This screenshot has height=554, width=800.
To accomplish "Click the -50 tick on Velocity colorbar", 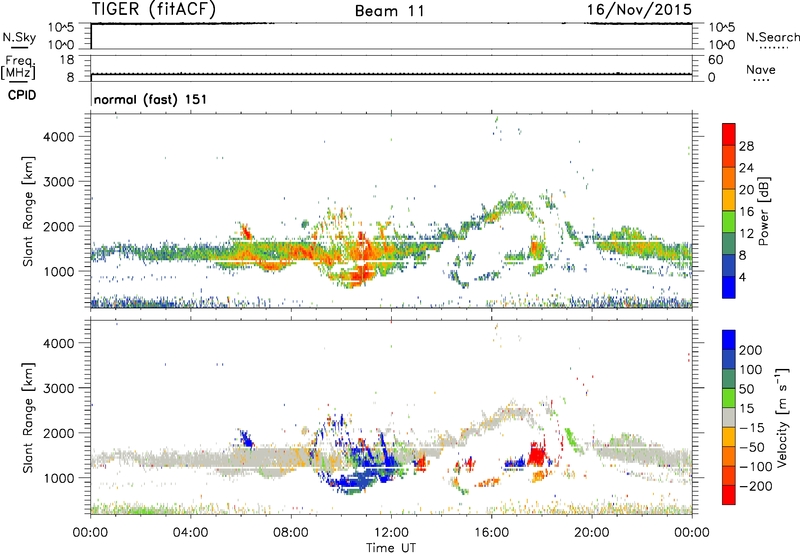I will point(752,447).
